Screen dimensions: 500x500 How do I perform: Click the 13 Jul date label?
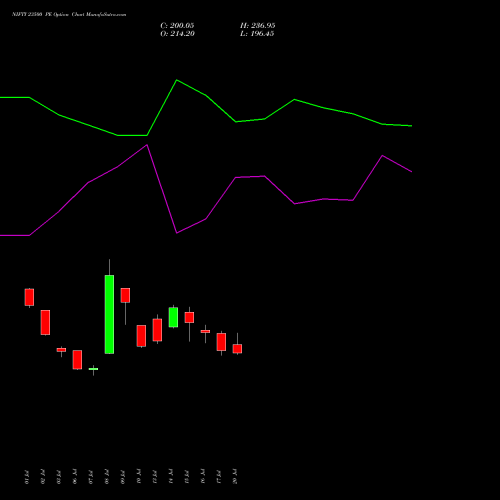[155, 477]
